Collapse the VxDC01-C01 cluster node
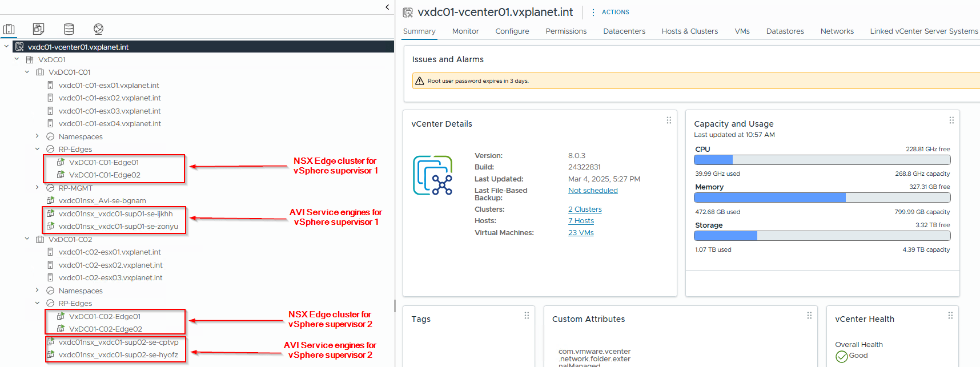The height and width of the screenshot is (367, 980). point(27,72)
